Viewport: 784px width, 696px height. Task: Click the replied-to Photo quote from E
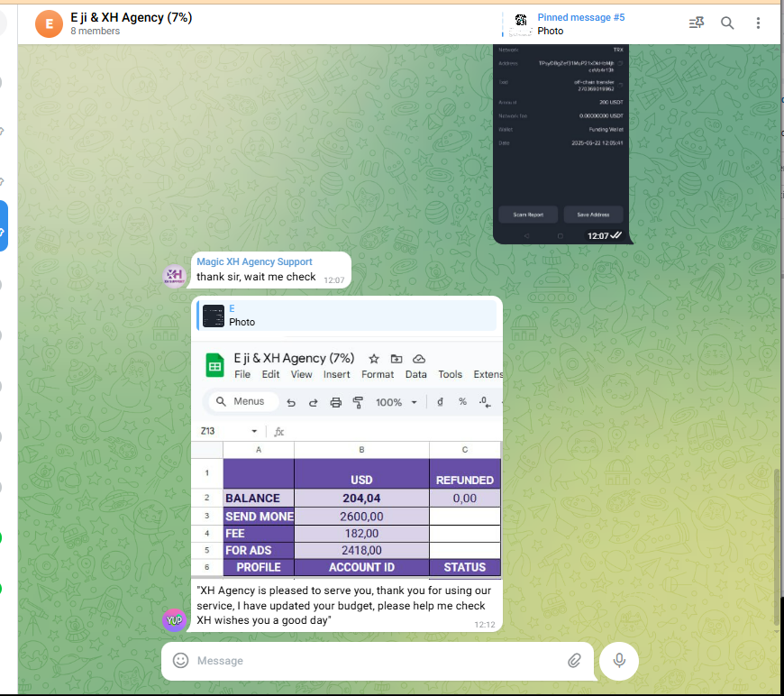[347, 316]
